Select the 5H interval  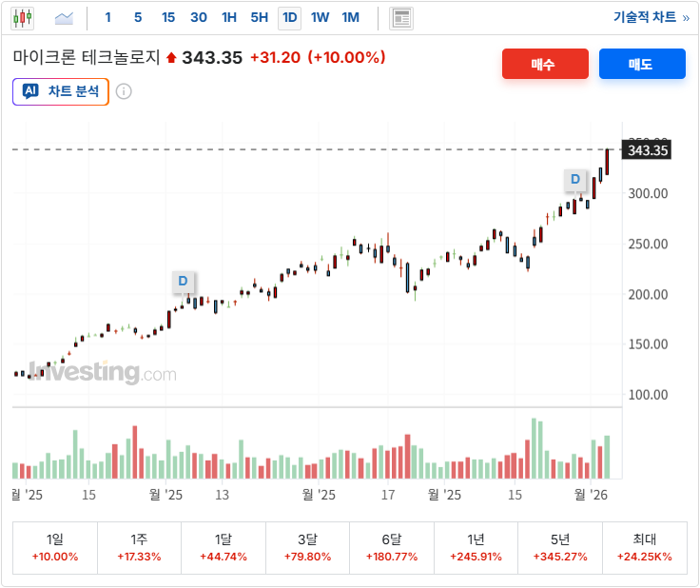pos(260,18)
